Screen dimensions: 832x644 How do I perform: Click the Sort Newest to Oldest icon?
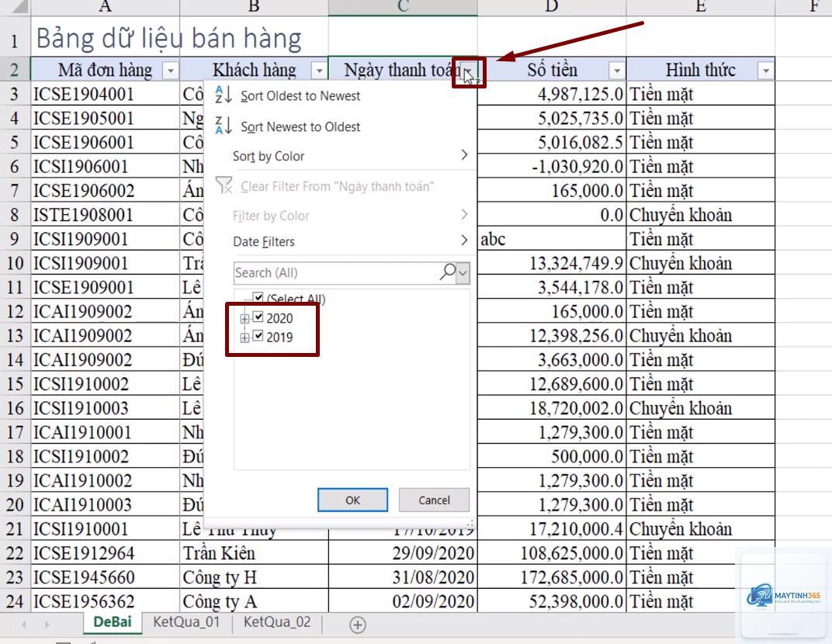pos(224,126)
